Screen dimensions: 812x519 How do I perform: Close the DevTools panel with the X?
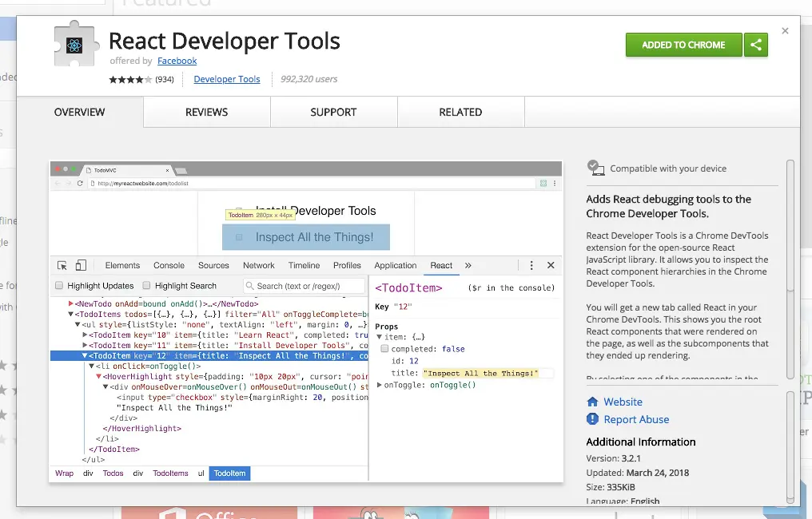[551, 265]
